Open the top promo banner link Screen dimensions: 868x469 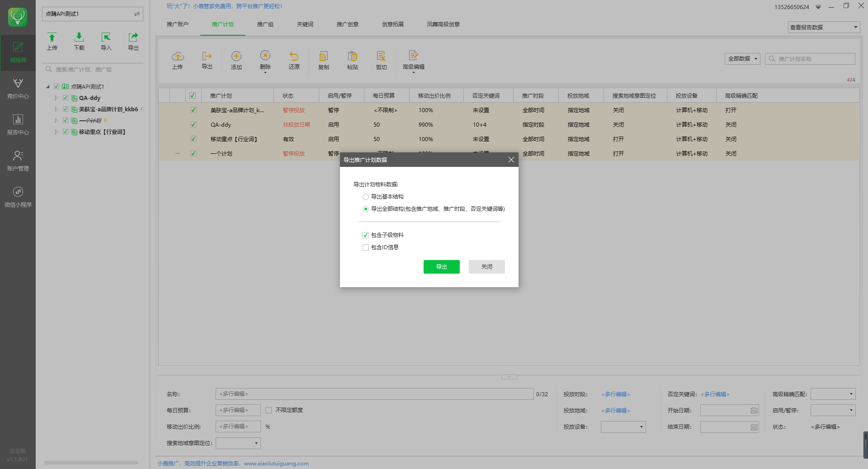224,6
